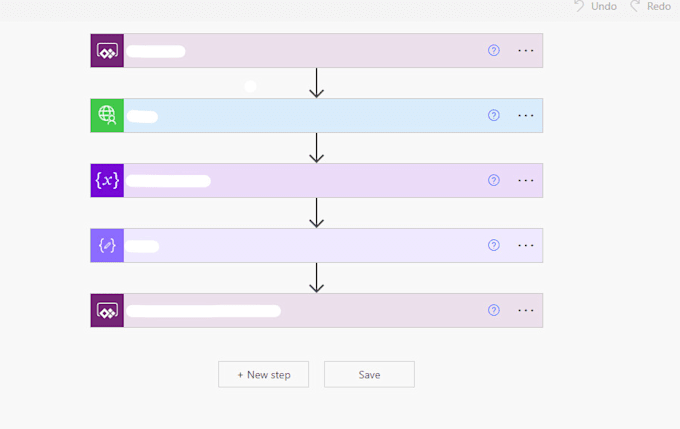
Task: Show more options for the variable step
Action: pyautogui.click(x=526, y=181)
